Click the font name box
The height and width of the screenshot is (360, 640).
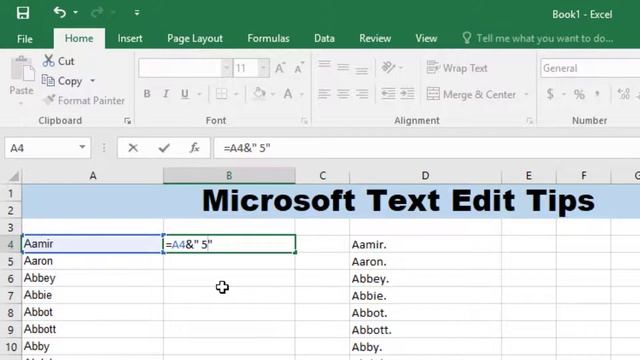tap(180, 68)
